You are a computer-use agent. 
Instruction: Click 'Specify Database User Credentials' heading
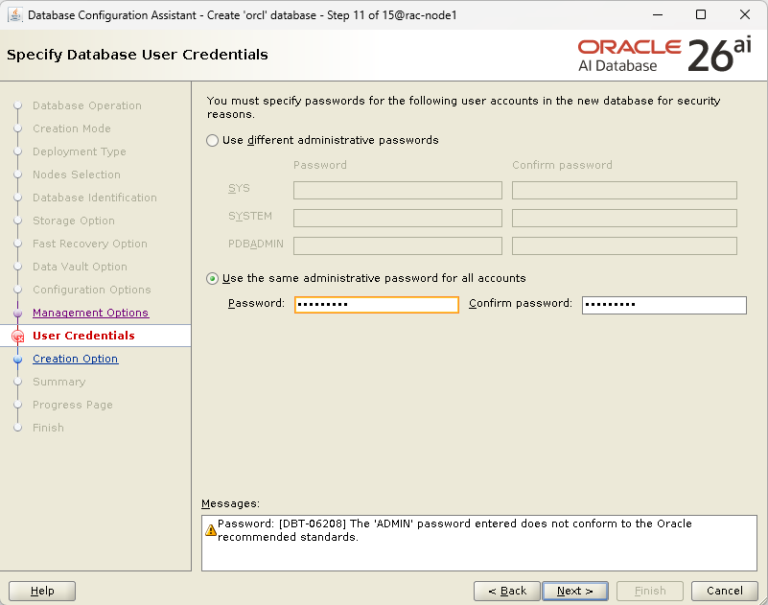tap(138, 54)
